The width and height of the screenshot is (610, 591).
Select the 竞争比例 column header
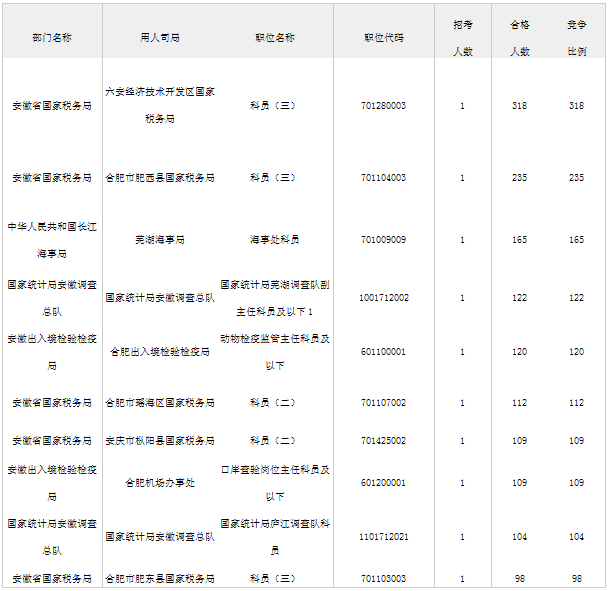pos(576,36)
